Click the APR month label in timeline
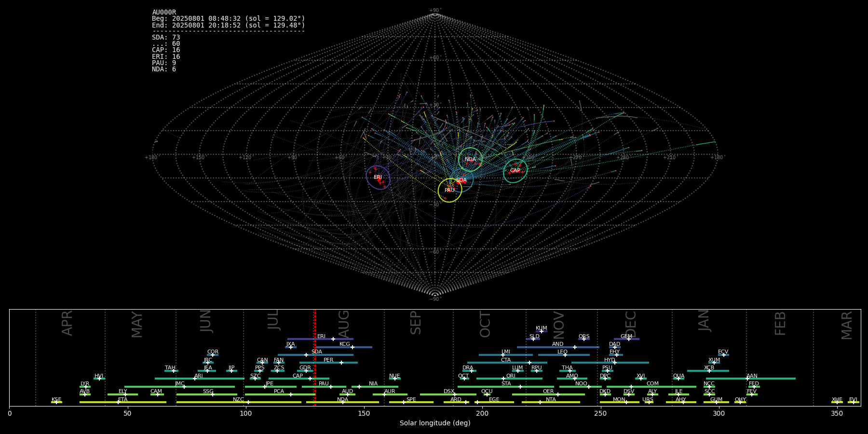The width and height of the screenshot is (868, 434). pos(67,323)
